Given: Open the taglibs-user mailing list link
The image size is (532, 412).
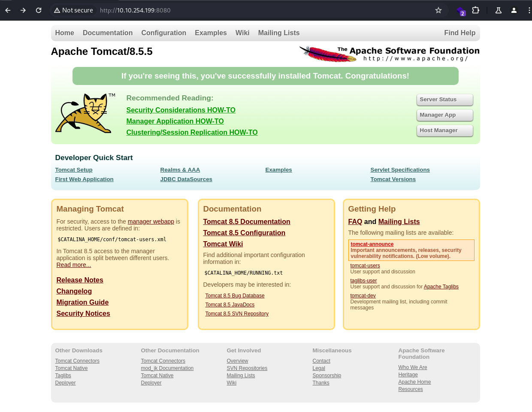Looking at the screenshot, I should tap(363, 281).
